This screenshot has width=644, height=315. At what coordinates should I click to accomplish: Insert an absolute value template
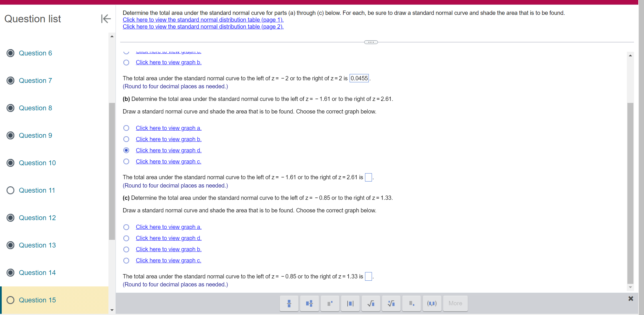click(x=350, y=303)
